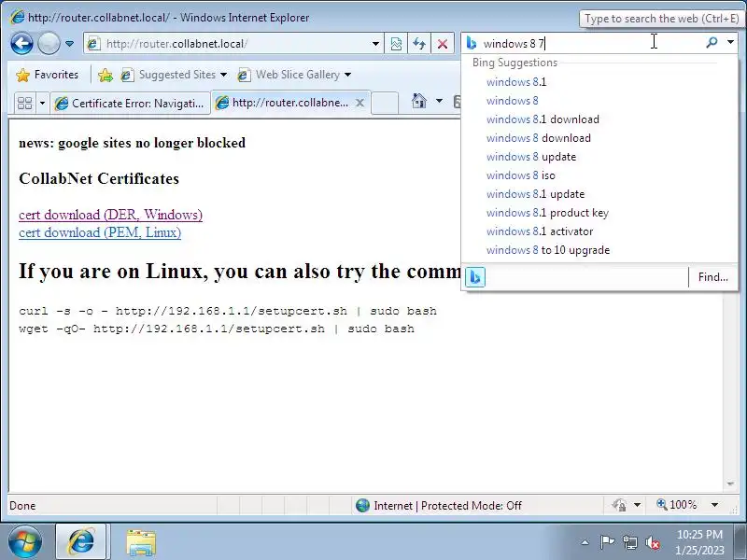
Task: Select suggestion windows 8 to 10 upgrade
Action: point(548,250)
